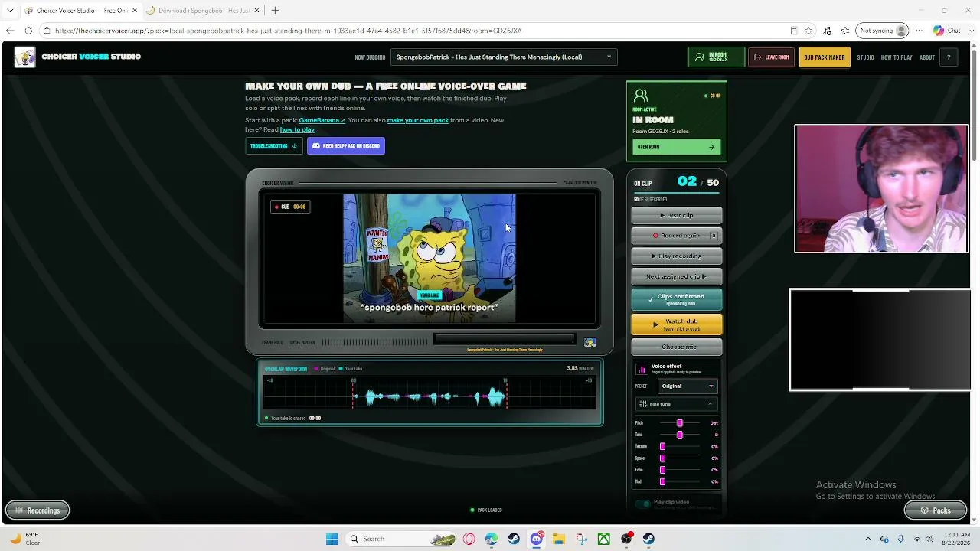This screenshot has width=980, height=551.
Task: Click the Windows taskbar Search box
Action: (x=401, y=539)
